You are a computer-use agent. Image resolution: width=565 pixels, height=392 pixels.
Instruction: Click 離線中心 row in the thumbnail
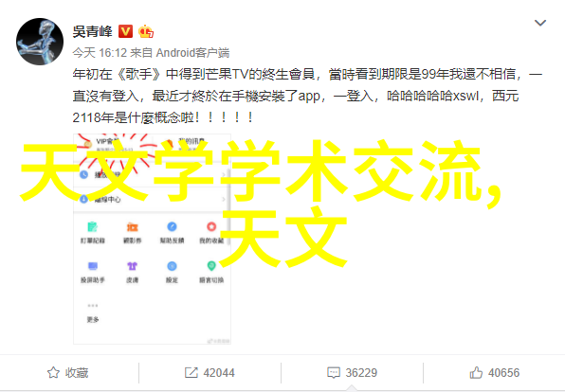pos(152,199)
